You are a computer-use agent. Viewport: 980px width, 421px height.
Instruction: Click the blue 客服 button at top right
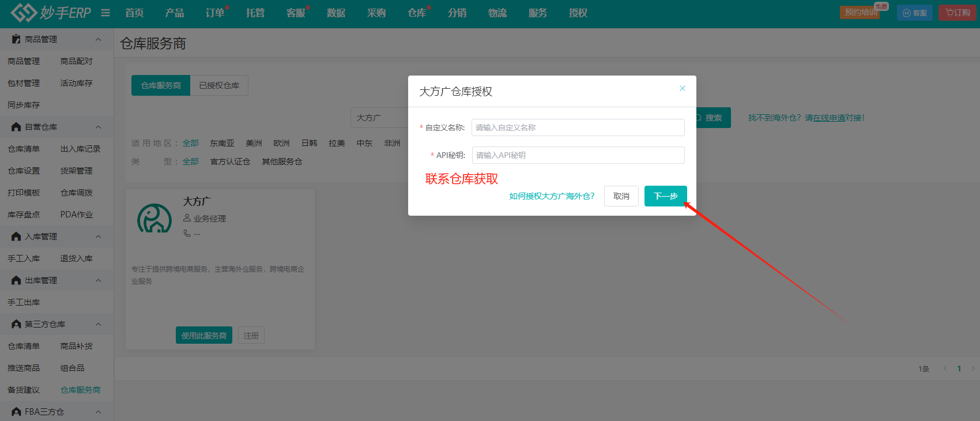pyautogui.click(x=915, y=13)
